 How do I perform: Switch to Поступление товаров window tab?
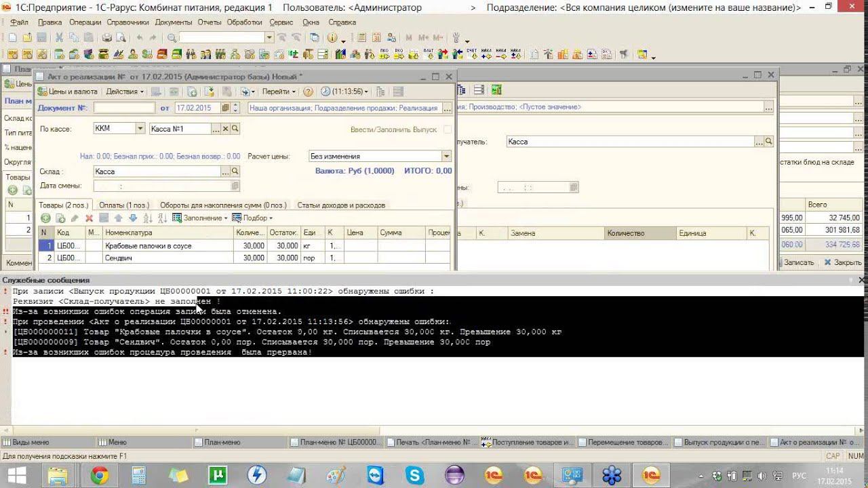(x=528, y=443)
